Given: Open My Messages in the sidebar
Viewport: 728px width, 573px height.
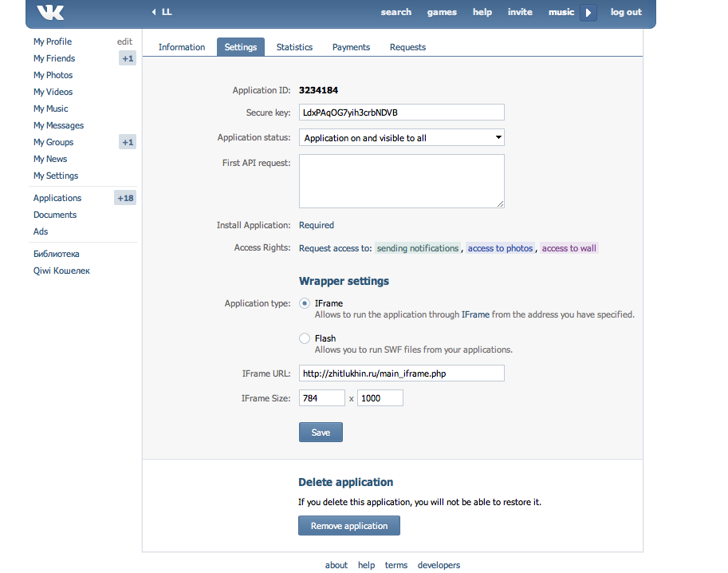Looking at the screenshot, I should [x=58, y=125].
